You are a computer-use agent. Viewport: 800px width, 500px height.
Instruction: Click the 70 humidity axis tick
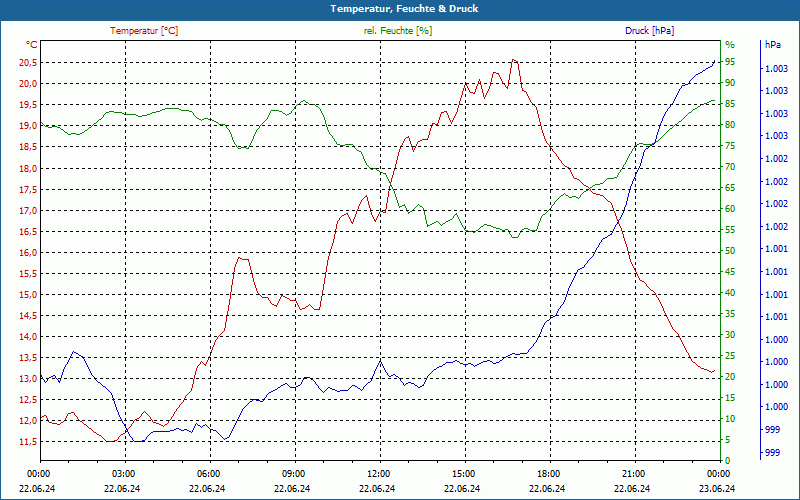730,167
